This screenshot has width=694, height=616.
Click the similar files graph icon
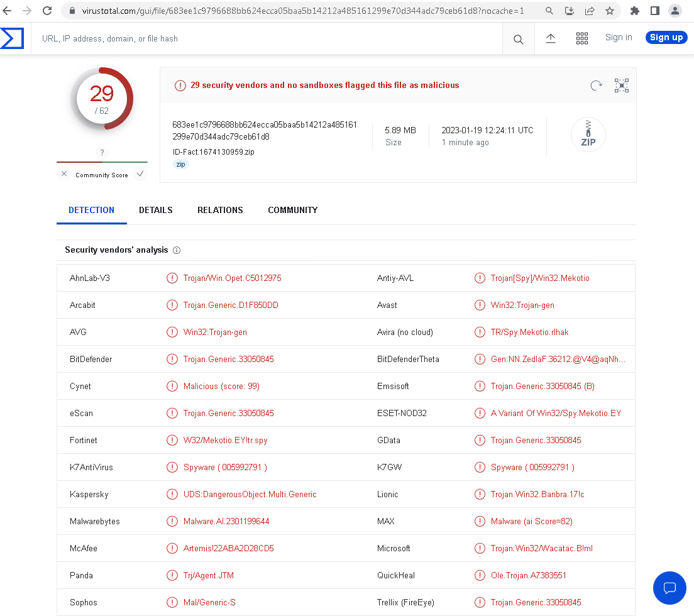621,85
